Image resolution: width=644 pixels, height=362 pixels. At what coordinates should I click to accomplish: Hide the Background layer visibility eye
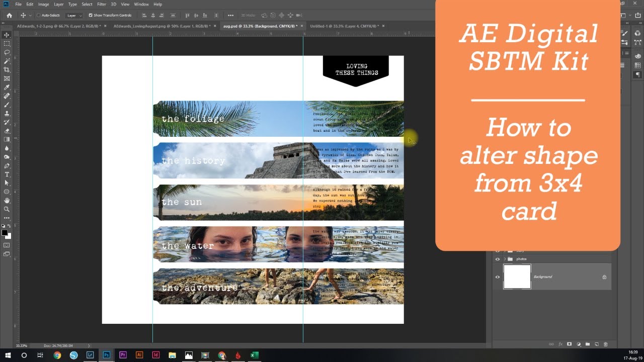pyautogui.click(x=498, y=277)
